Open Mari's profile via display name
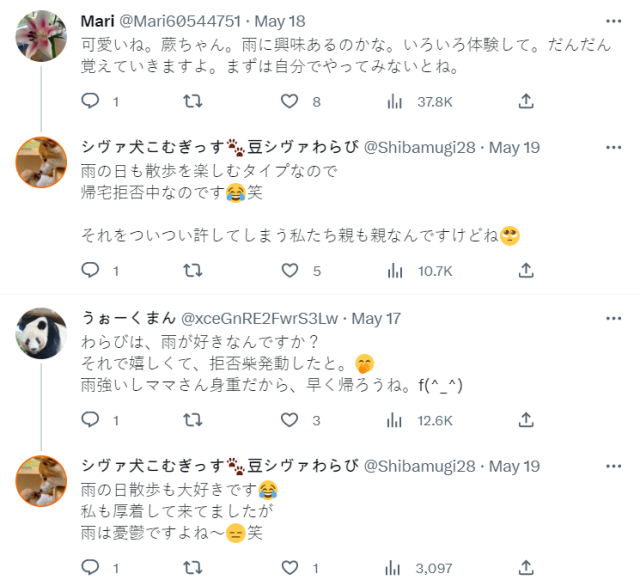 point(97,20)
